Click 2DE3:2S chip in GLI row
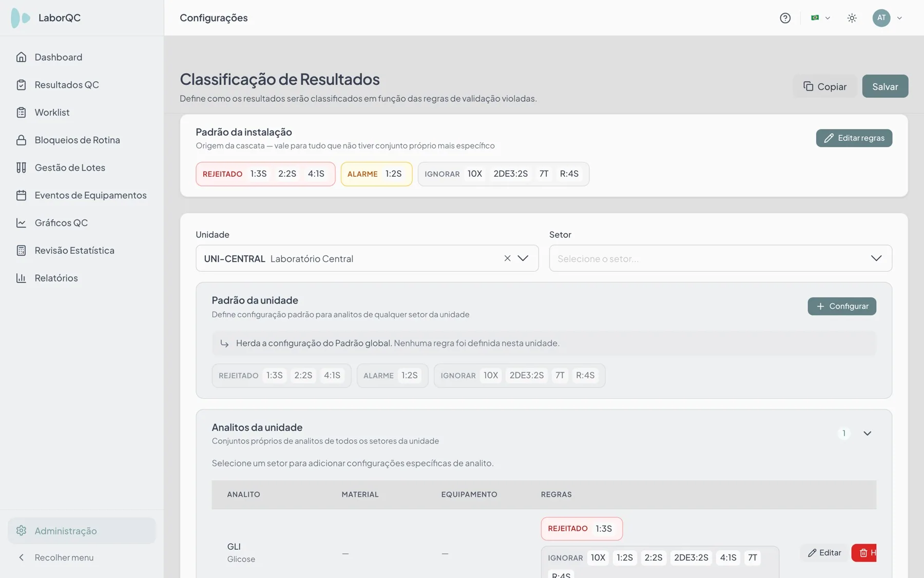The width and height of the screenshot is (924, 578). pyautogui.click(x=691, y=558)
